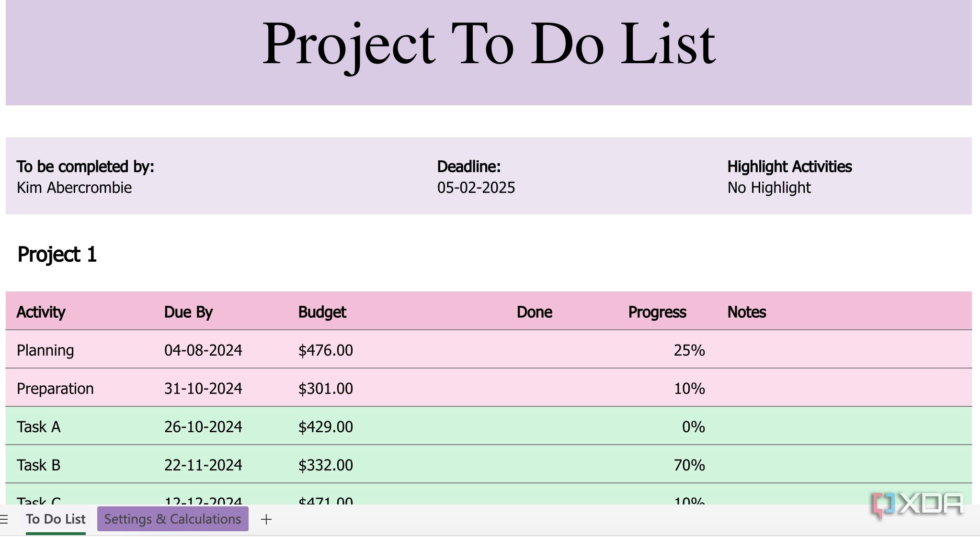This screenshot has height=537, width=980.
Task: Click Planning progress 25% cell
Action: coord(689,350)
